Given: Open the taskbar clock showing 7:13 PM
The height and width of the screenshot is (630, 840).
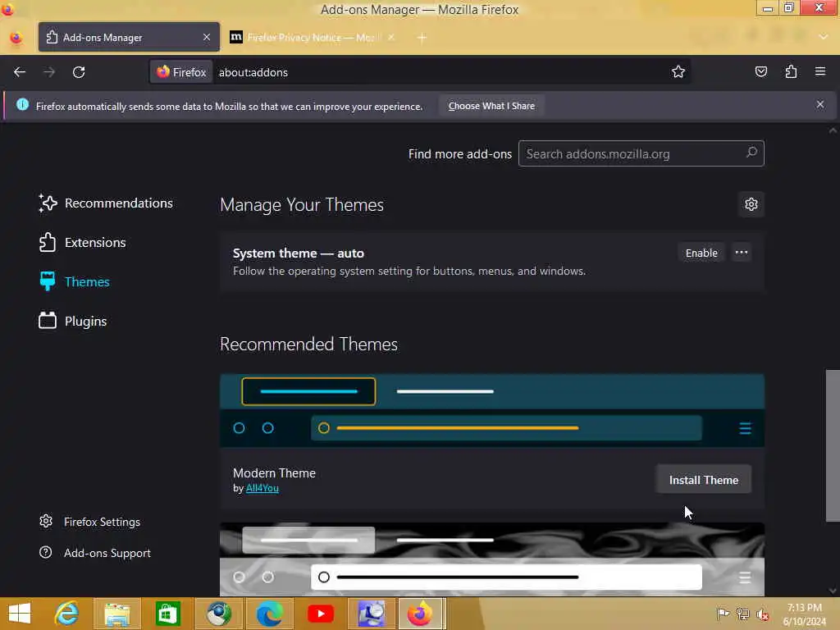Looking at the screenshot, I should click(805, 614).
